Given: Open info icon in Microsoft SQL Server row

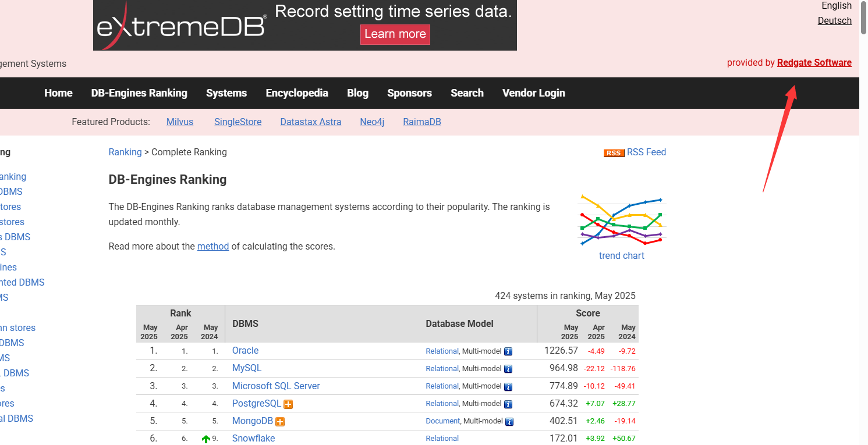Looking at the screenshot, I should tap(508, 386).
